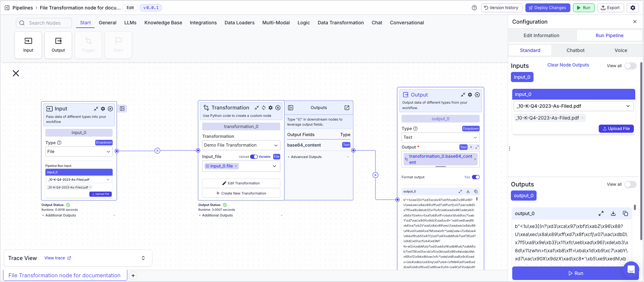Switch to the LLMs node category
The height and width of the screenshot is (282, 644).
[x=130, y=23]
